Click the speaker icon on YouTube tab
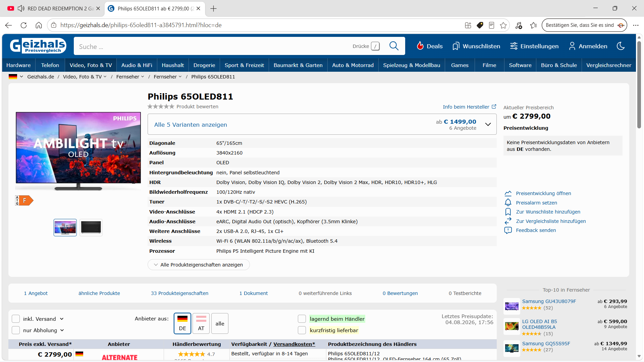The width and height of the screenshot is (644, 362). click(x=21, y=8)
